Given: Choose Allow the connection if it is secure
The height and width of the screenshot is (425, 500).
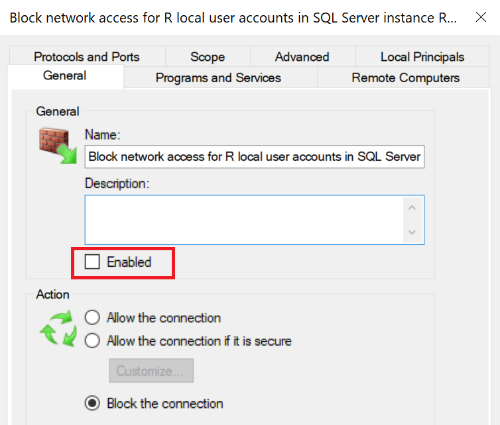Looking at the screenshot, I should pos(92,341).
